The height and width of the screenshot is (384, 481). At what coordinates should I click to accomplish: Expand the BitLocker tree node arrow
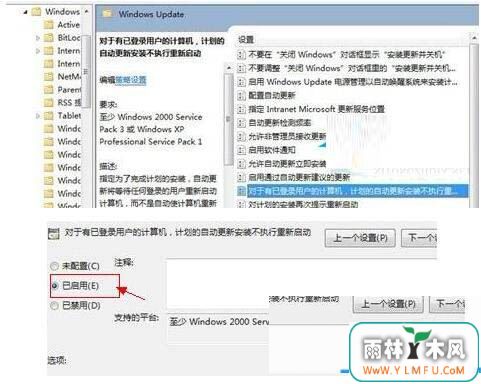38,38
